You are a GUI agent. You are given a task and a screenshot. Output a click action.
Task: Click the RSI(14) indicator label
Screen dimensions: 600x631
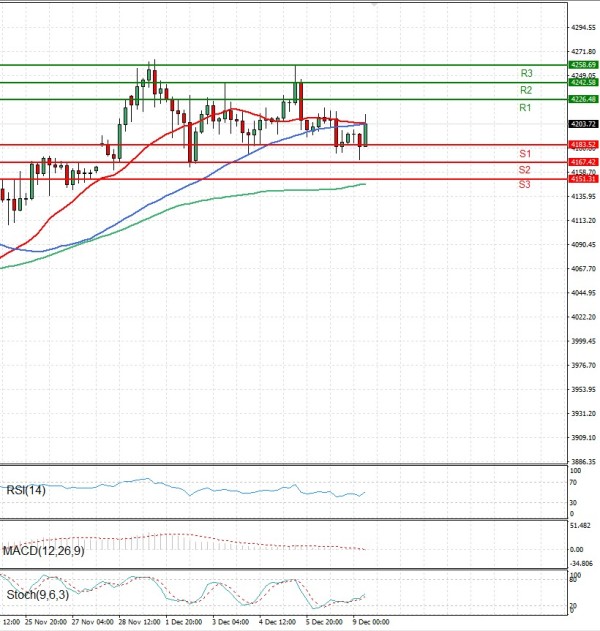tap(25, 490)
